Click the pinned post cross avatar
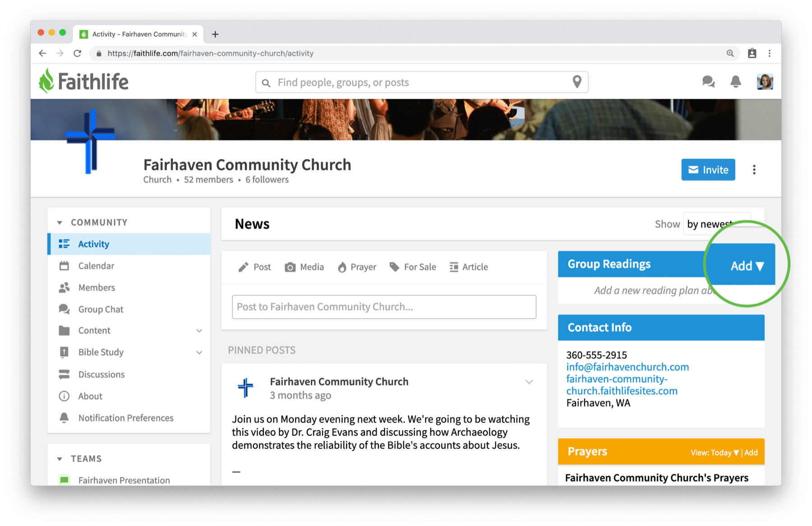812x526 pixels. point(246,388)
